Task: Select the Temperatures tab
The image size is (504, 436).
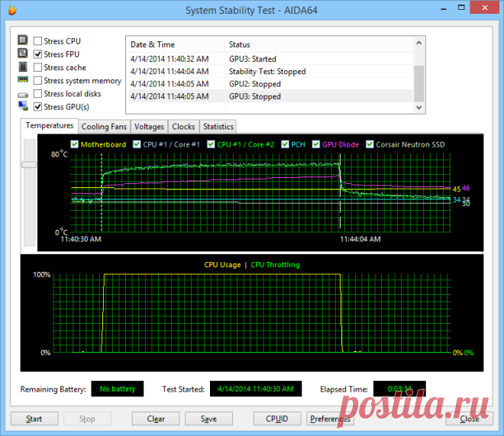Action: coord(50,126)
